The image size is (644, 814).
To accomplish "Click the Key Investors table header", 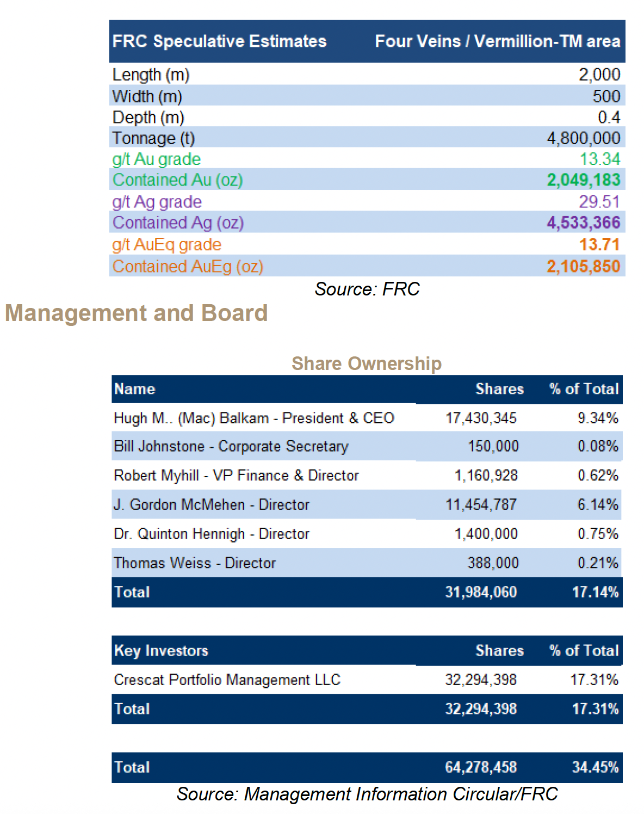I will pyautogui.click(x=162, y=651).
